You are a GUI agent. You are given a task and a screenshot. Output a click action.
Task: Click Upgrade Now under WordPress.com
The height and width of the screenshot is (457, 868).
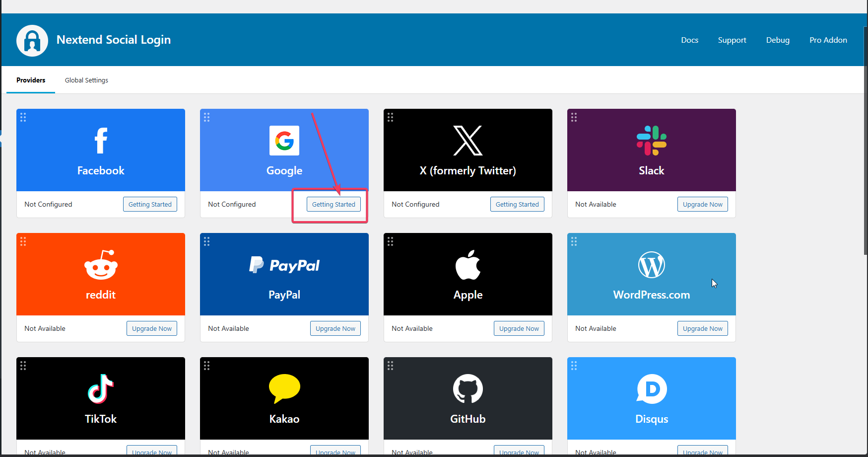pos(703,328)
